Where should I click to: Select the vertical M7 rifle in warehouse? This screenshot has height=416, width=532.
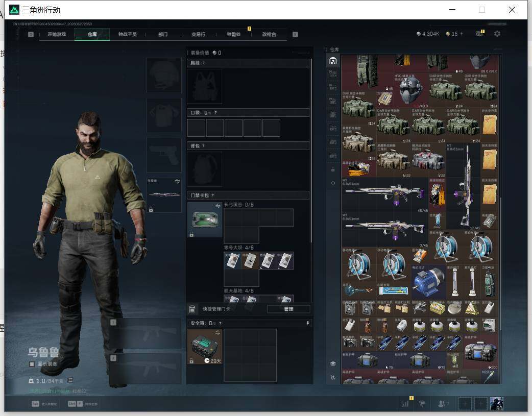[463, 186]
